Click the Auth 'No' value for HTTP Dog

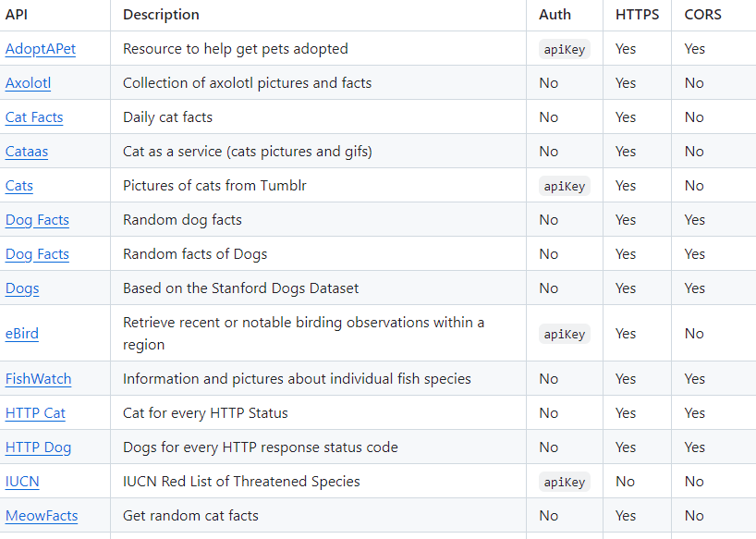click(x=549, y=447)
